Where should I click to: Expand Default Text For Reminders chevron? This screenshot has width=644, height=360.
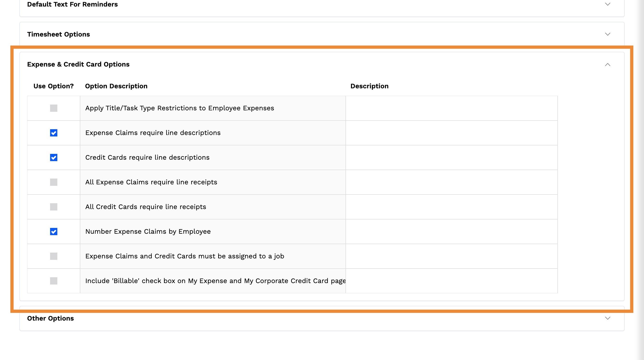tap(607, 4)
